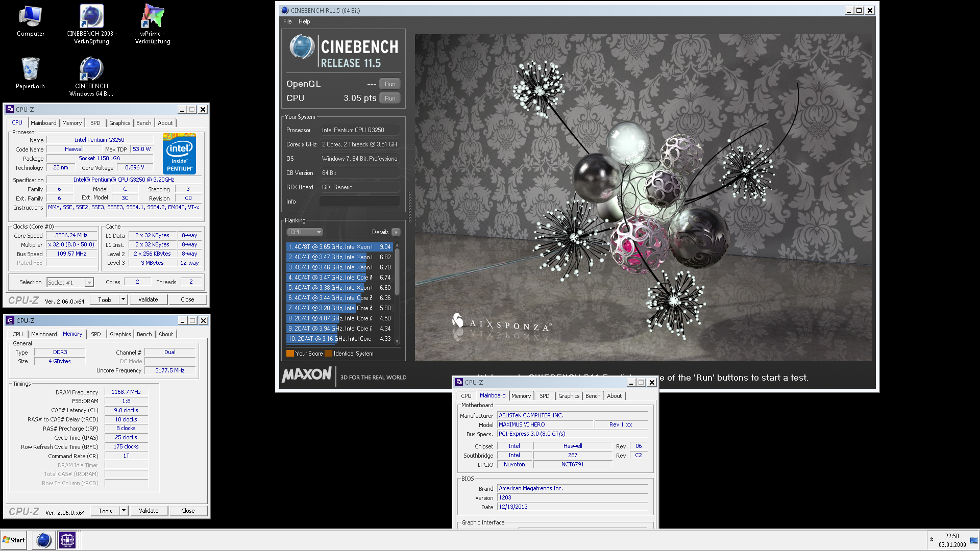980x551 pixels.
Task: Open the Papierkorb recycle bin icon
Action: (x=31, y=72)
